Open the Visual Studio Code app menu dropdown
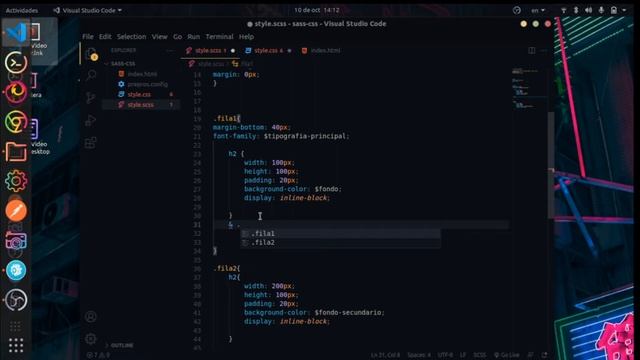640x360 pixels. coord(88,10)
